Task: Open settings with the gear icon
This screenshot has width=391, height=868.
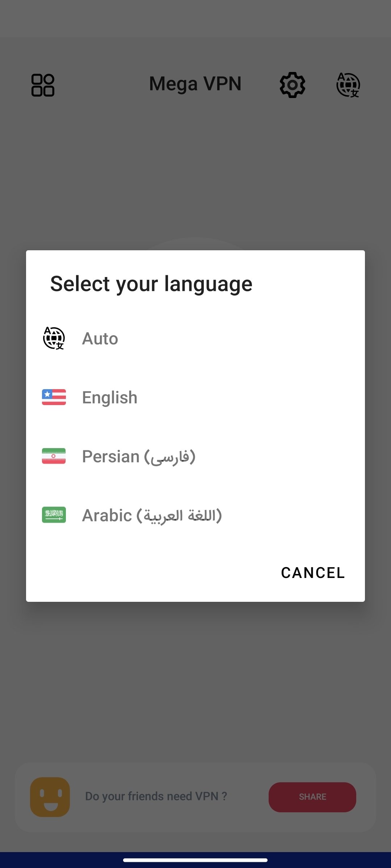Action: (x=293, y=85)
